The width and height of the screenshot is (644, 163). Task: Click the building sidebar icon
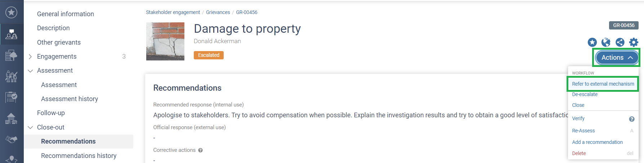point(12,55)
